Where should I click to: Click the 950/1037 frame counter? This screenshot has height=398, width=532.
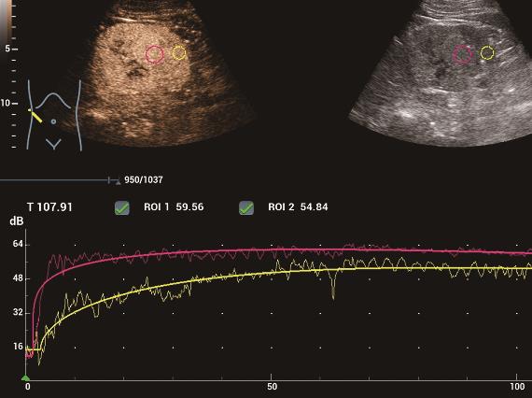point(143,180)
